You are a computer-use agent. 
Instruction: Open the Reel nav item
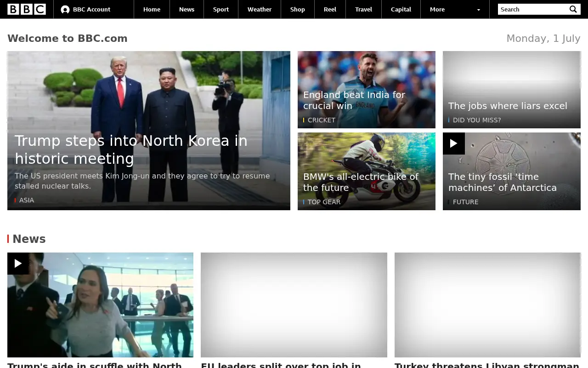(330, 9)
